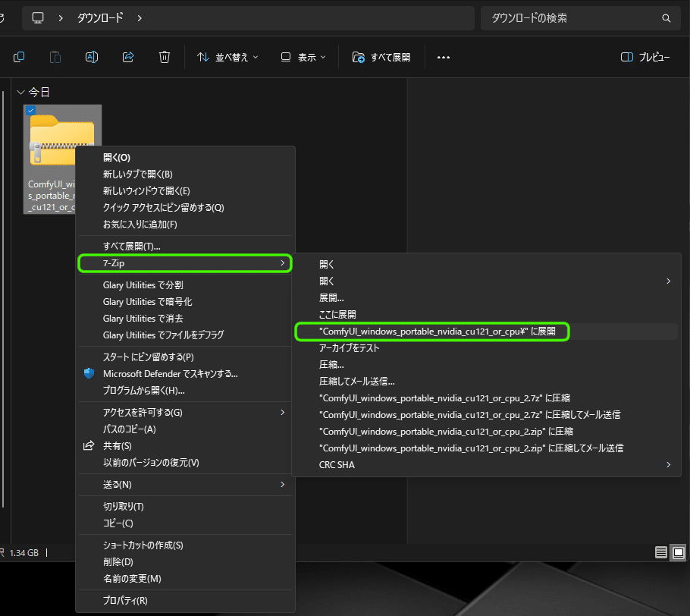Choose パスのコピー(A)
The height and width of the screenshot is (616, 690).
[185, 429]
